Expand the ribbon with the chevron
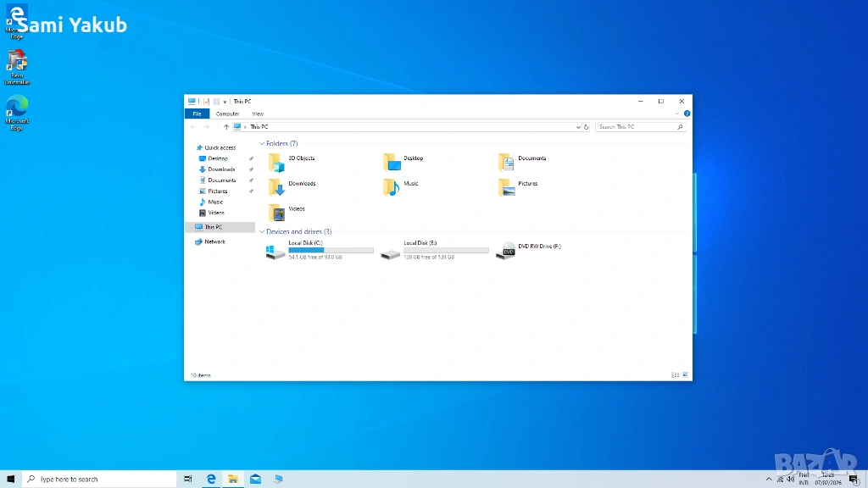 point(677,114)
